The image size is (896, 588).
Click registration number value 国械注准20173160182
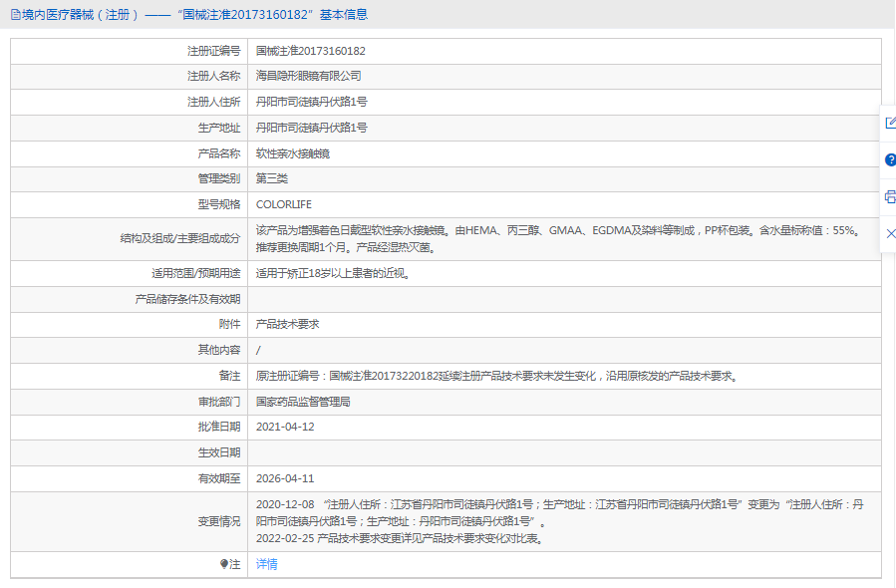(x=310, y=50)
